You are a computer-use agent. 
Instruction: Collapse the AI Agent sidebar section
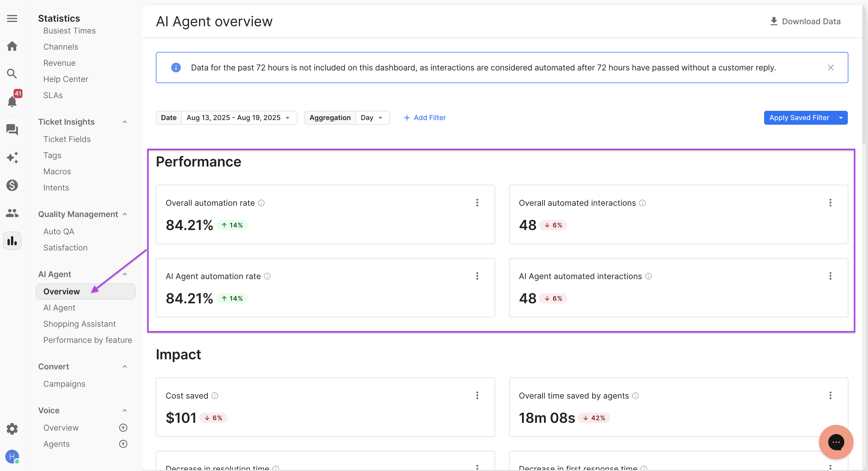125,274
